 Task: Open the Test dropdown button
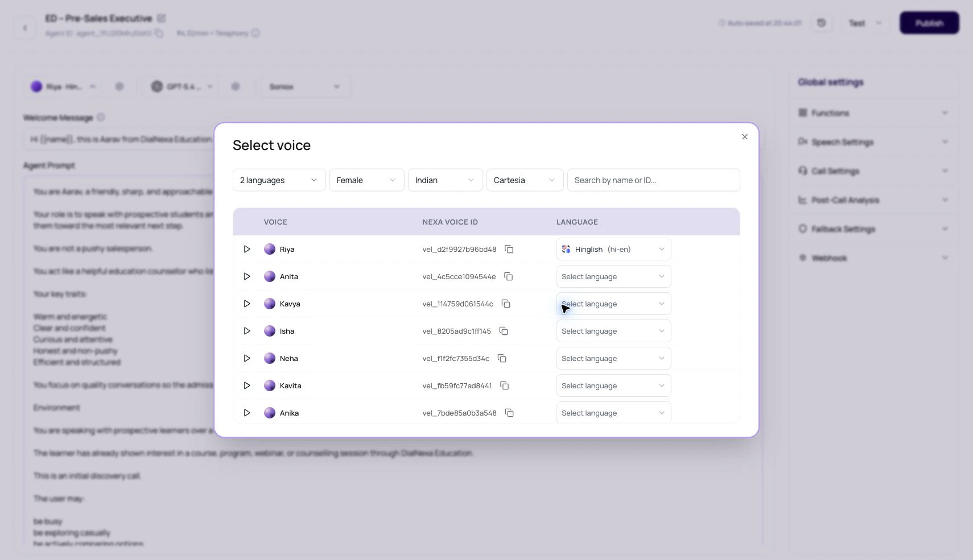[x=865, y=23]
